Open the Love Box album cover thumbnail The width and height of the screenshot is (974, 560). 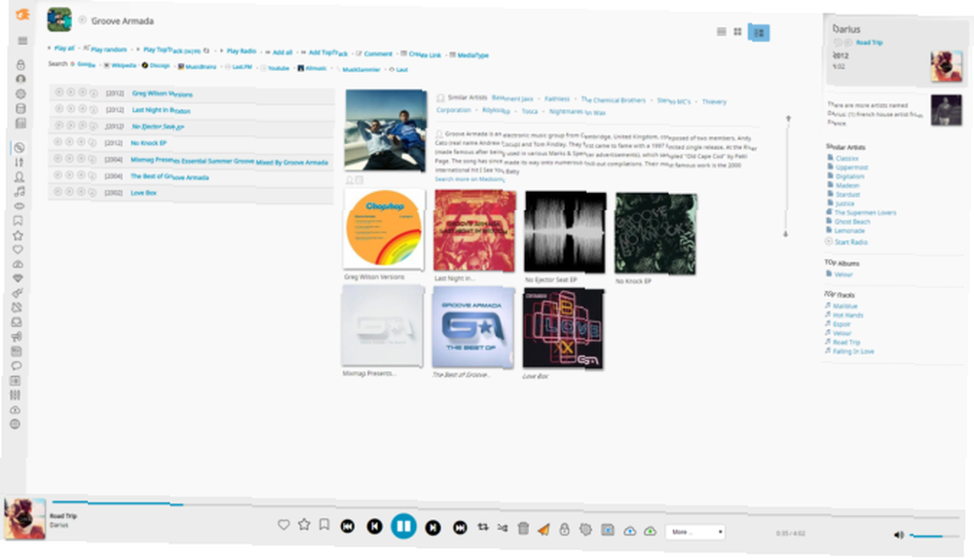(563, 328)
